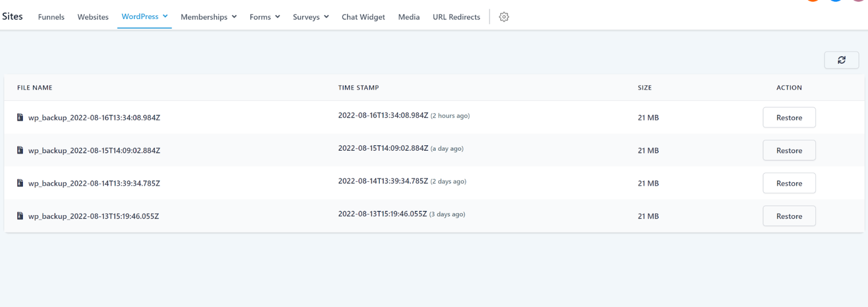Open the Surveys dropdown menu
868x307 pixels.
point(311,17)
